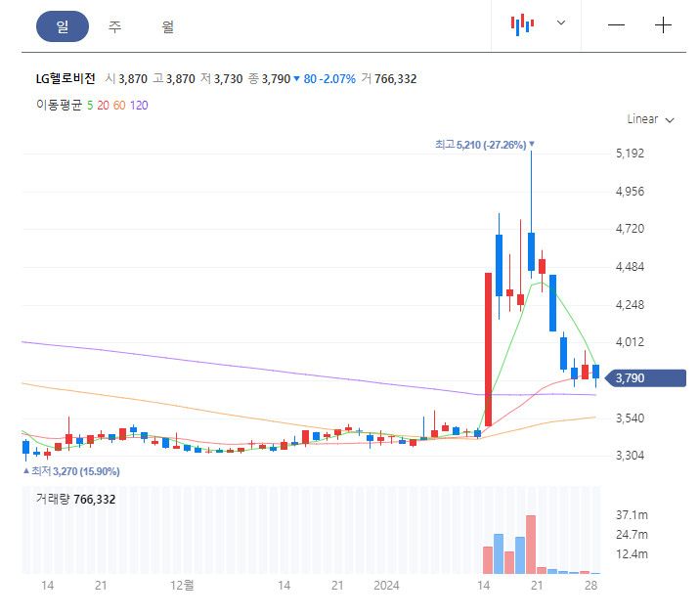Click the 3,304 price axis label

tap(630, 455)
